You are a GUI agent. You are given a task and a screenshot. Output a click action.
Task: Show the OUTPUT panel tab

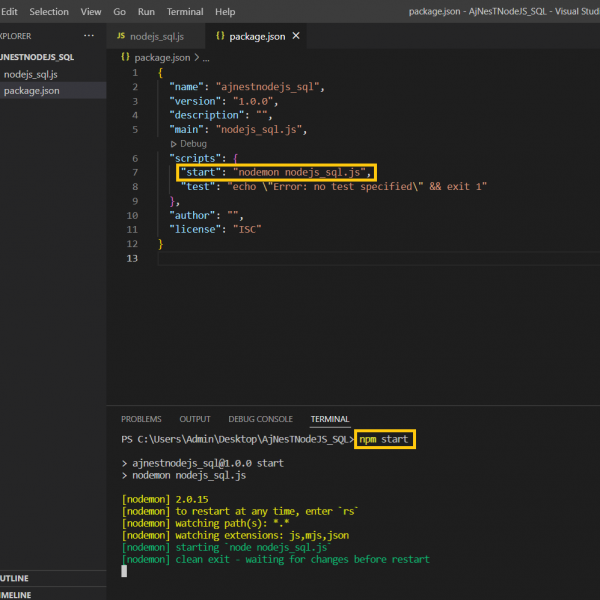(x=195, y=419)
